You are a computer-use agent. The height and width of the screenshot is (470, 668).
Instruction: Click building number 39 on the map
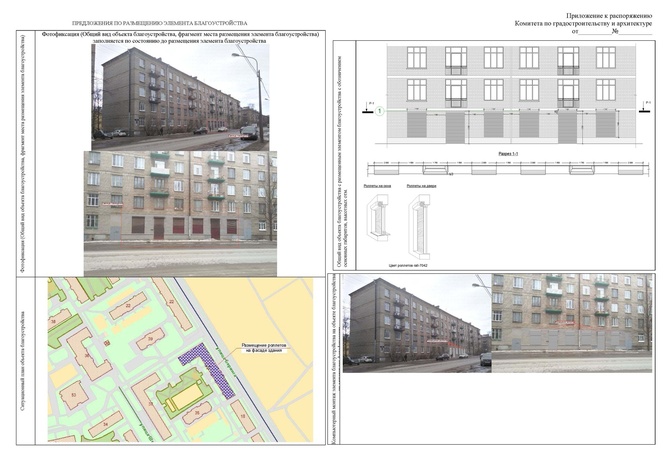pos(150,339)
